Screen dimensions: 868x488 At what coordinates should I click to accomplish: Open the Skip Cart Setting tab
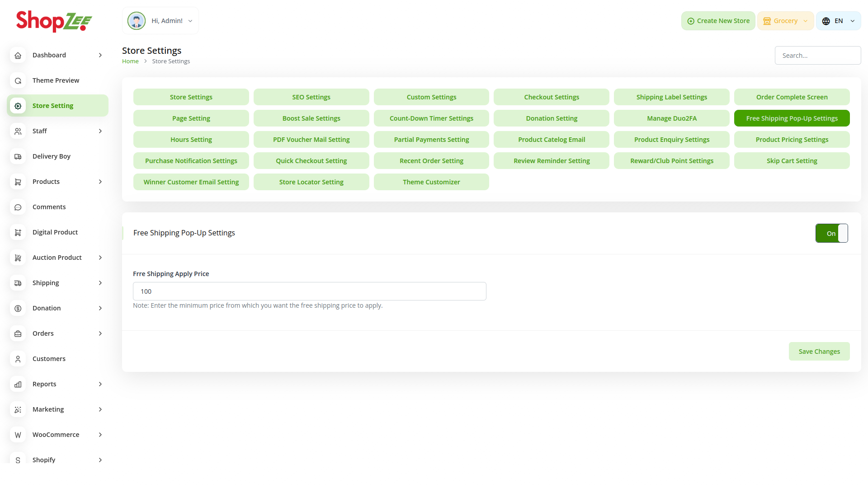[x=792, y=161]
